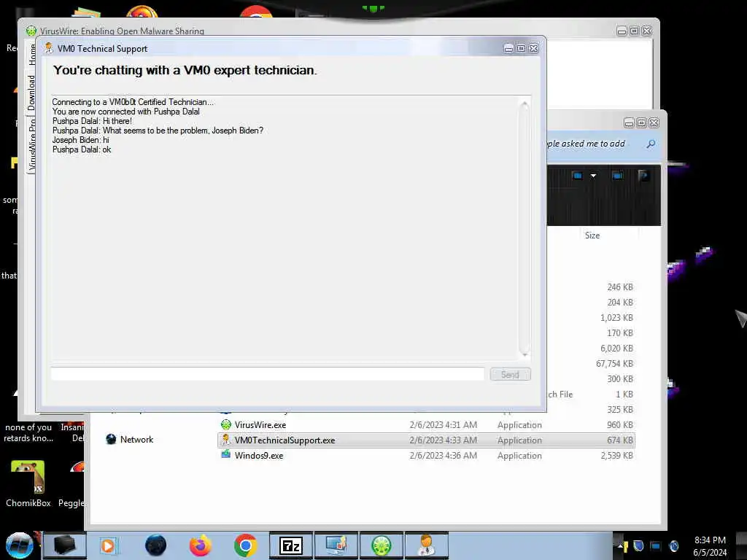Click the network tray icon
Viewport: 747px width, 560px height.
tap(656, 545)
